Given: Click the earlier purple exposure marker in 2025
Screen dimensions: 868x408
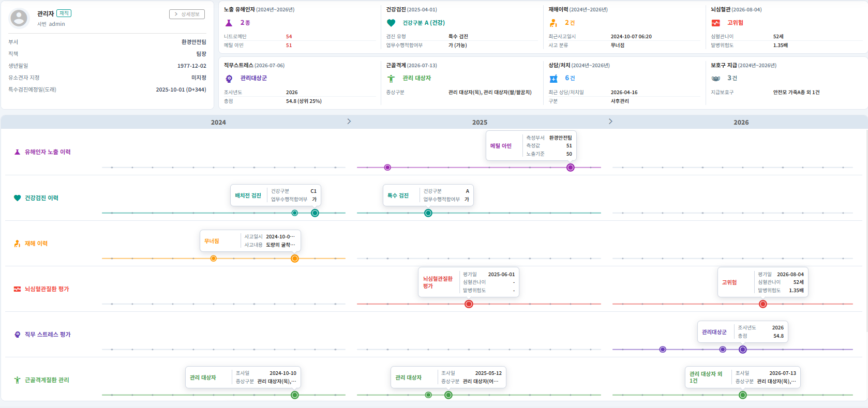Looking at the screenshot, I should click(x=387, y=168).
